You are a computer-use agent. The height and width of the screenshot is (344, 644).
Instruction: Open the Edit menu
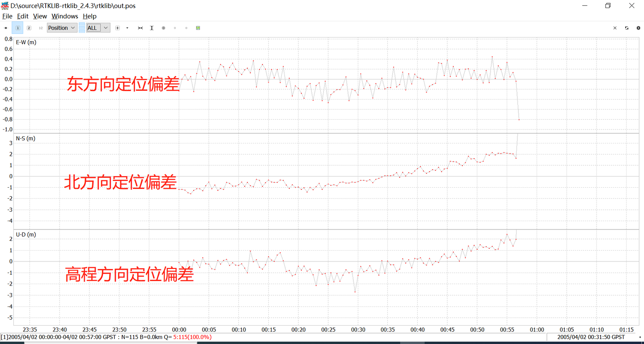coord(22,16)
